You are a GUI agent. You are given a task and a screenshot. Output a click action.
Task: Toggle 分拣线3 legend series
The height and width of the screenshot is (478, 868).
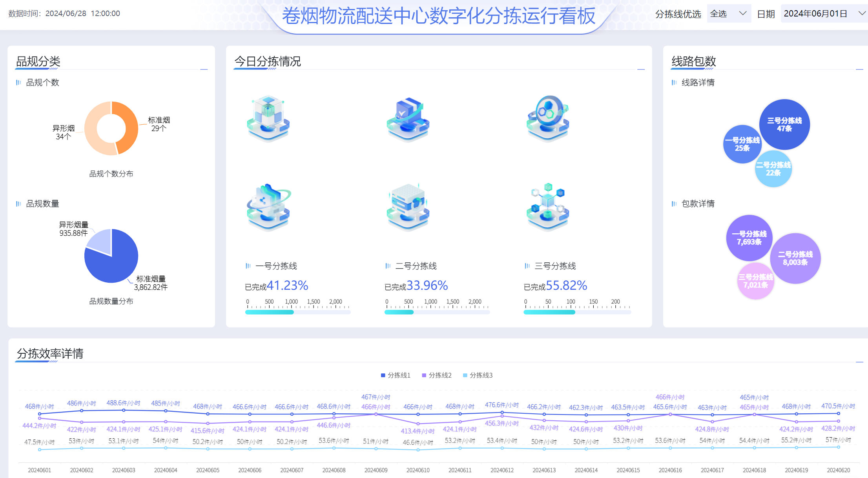click(478, 375)
